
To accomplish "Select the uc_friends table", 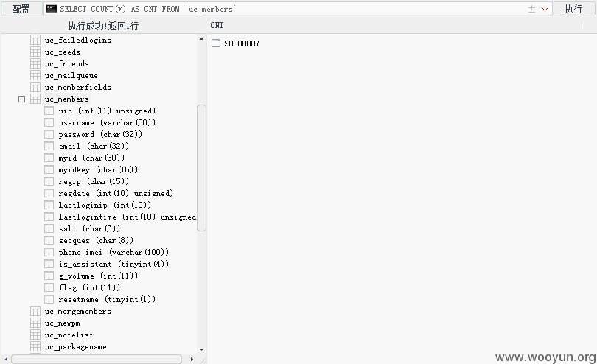I will point(66,63).
